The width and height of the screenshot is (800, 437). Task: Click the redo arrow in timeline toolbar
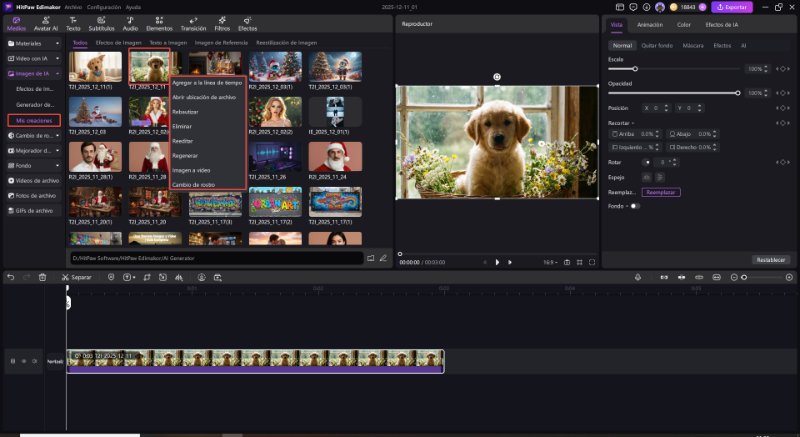pos(27,277)
